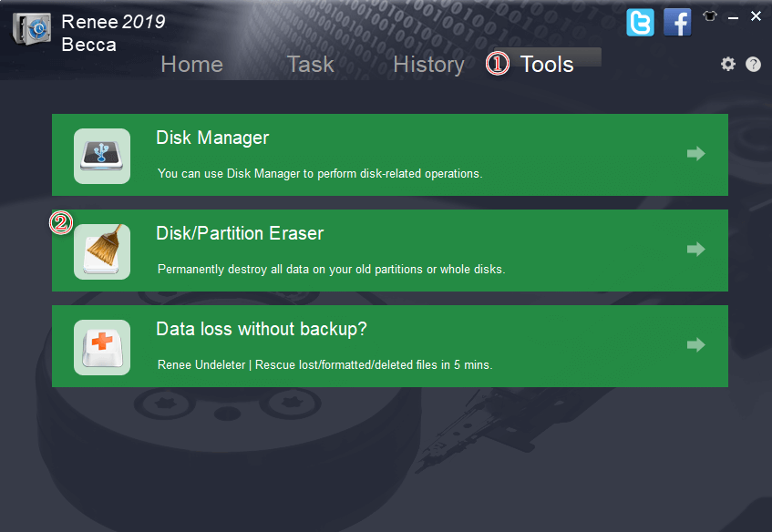This screenshot has width=772, height=532.
Task: Expand Disk Manager using its arrow
Action: coord(696,154)
